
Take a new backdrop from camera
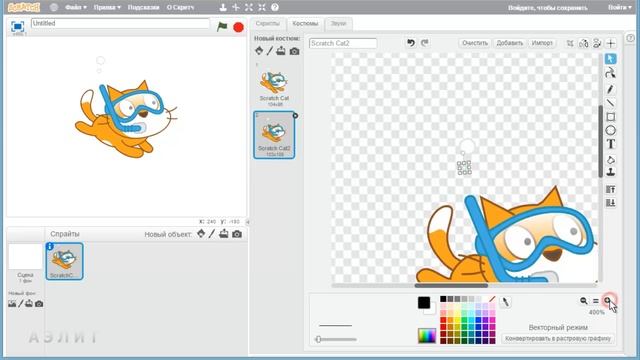click(39, 304)
